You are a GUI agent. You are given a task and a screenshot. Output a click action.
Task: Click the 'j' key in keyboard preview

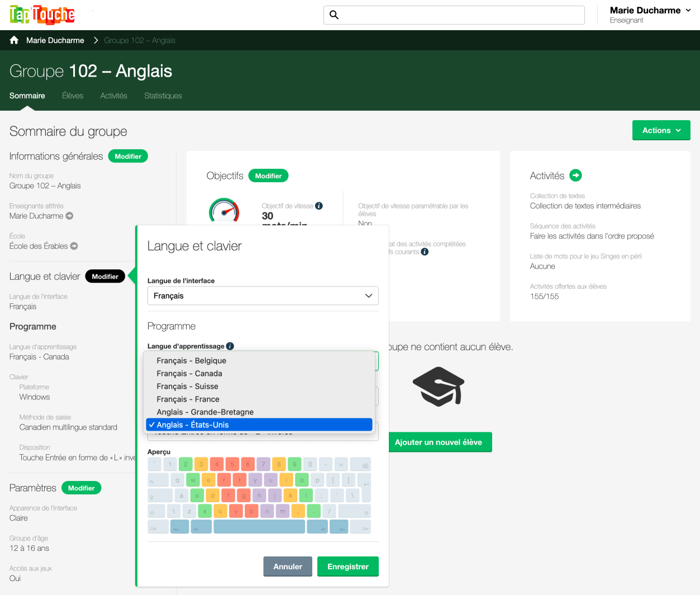pos(275,495)
